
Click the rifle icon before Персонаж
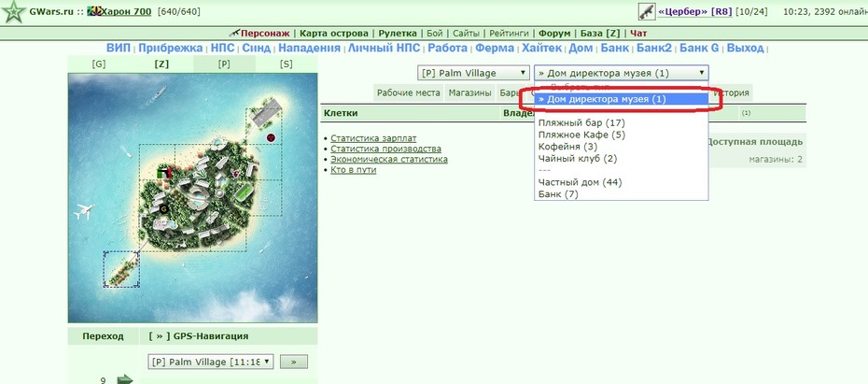[x=234, y=34]
